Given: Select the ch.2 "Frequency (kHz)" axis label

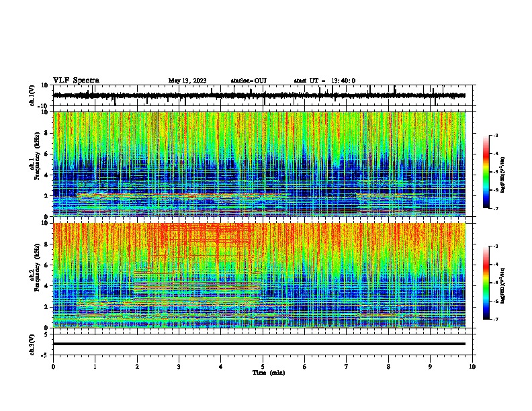Looking at the screenshot, I should 37,267.
